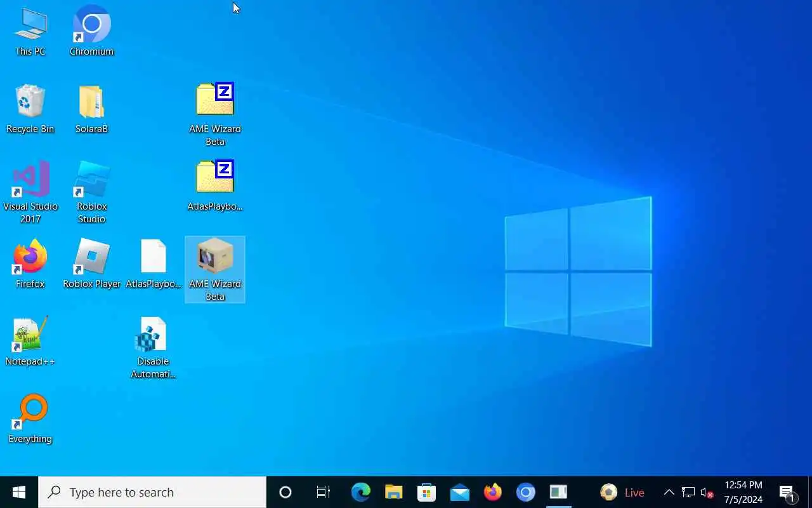This screenshot has width=812, height=508.
Task: Expand the hidden tray icons chevron
Action: (x=669, y=492)
